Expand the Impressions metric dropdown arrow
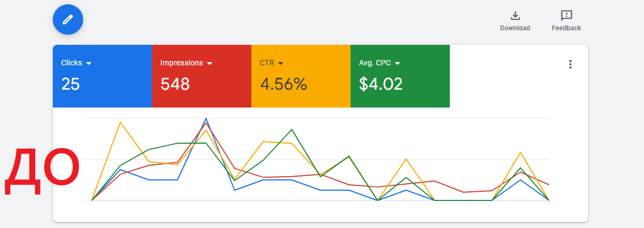Image resolution: width=644 pixels, height=228 pixels. coord(210,63)
